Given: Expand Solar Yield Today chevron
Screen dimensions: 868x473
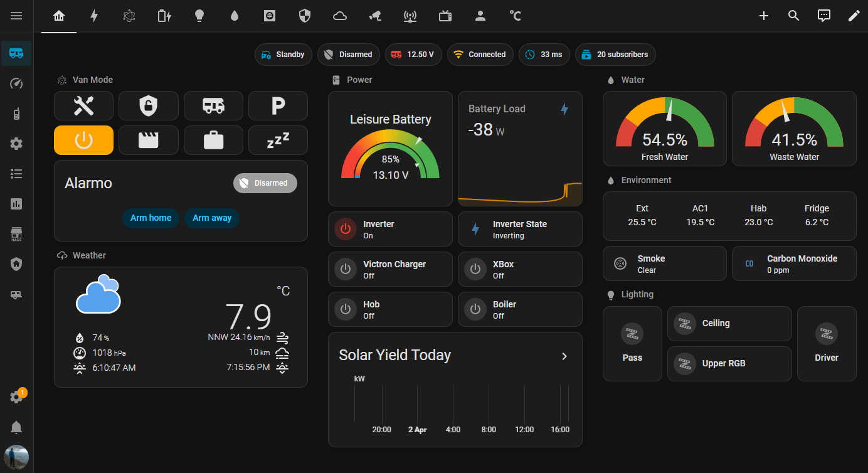Looking at the screenshot, I should tap(564, 356).
